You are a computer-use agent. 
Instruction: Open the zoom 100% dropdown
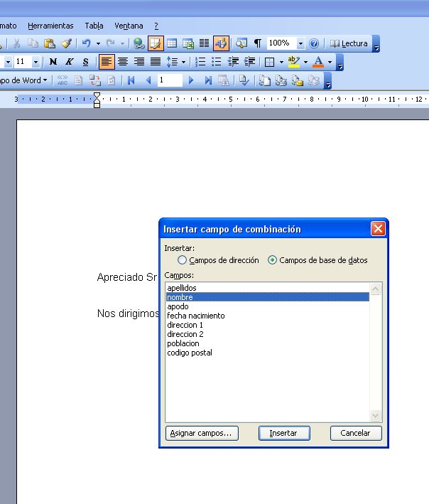300,43
